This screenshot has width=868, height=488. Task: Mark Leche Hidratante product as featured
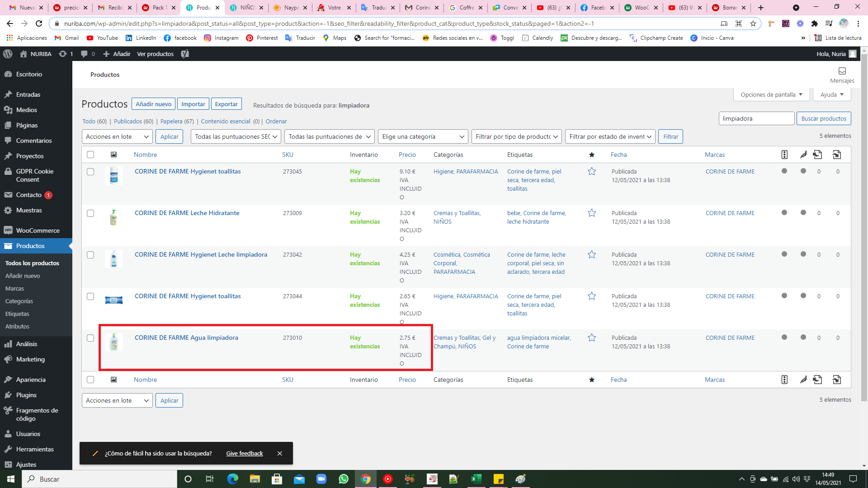pos(592,213)
